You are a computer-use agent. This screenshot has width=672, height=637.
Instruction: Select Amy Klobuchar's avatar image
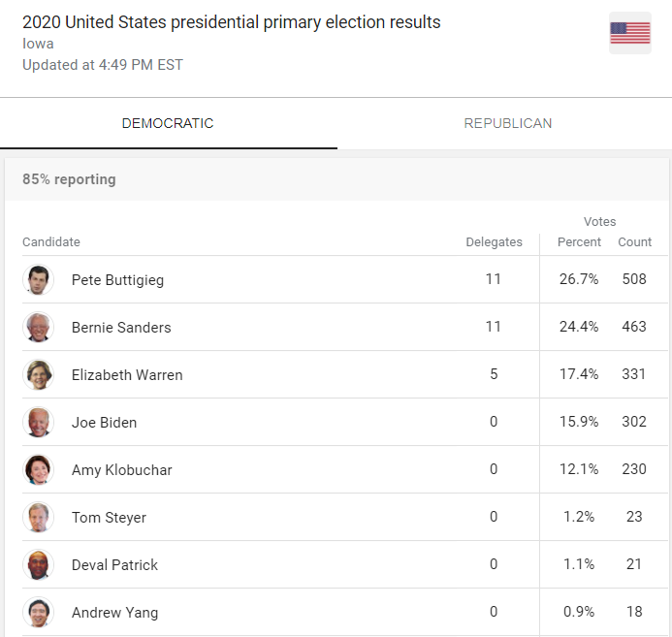click(38, 469)
